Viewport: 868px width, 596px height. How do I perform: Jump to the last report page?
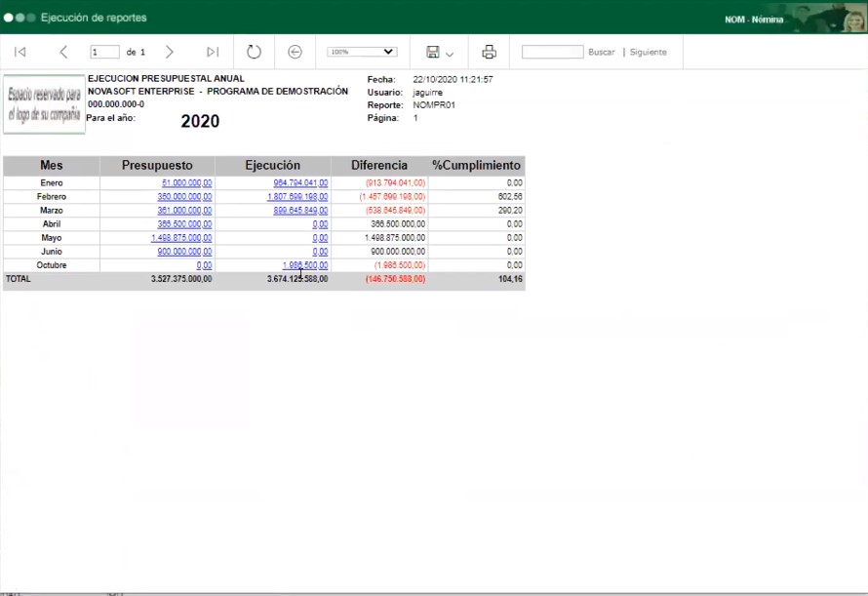point(213,52)
